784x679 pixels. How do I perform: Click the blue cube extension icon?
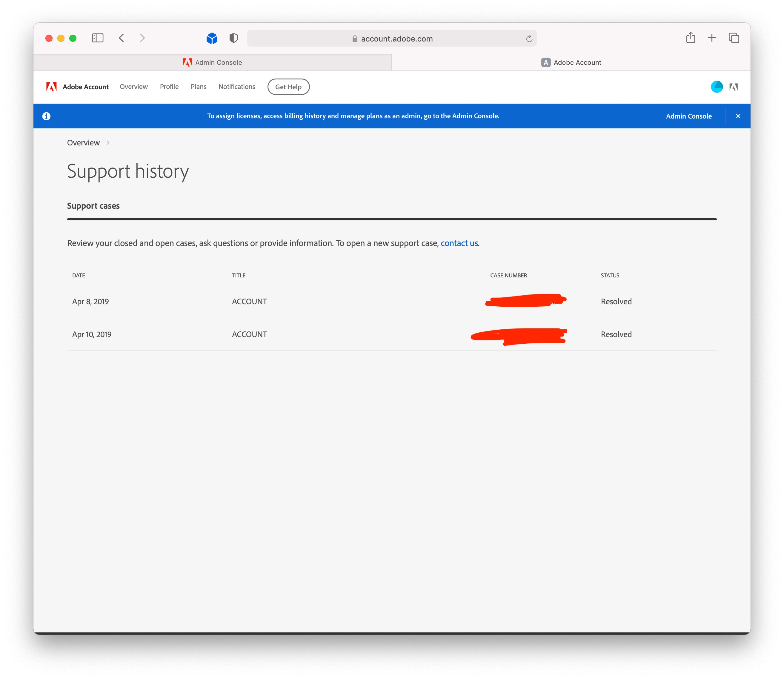[x=212, y=38]
